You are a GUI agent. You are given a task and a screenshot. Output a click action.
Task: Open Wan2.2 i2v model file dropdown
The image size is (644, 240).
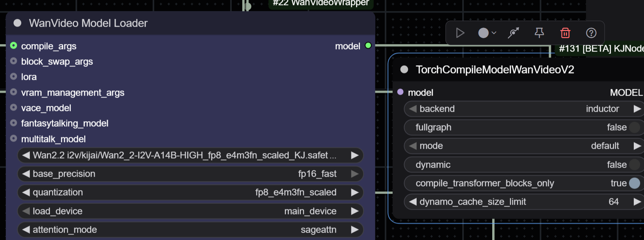coord(190,155)
